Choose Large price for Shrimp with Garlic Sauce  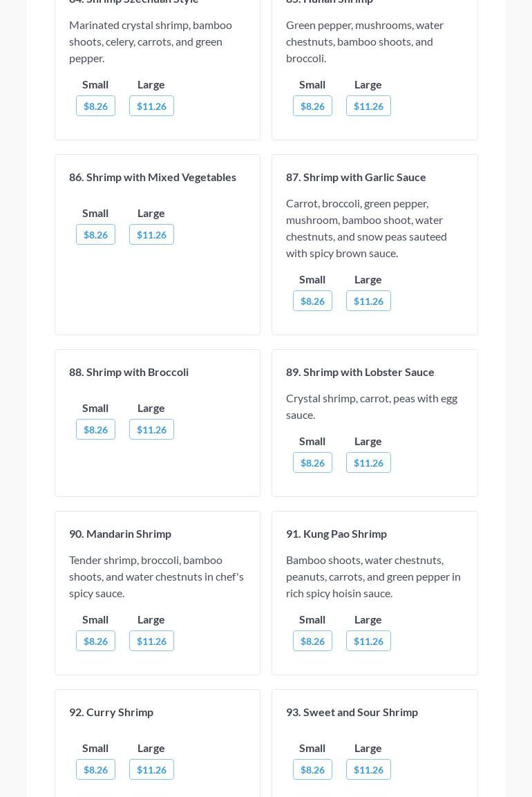pyautogui.click(x=368, y=301)
